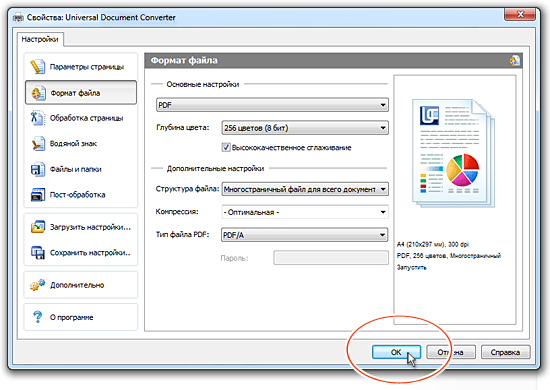The height and width of the screenshot is (390, 550).
Task: Click the Пароль input field
Action: pos(331,258)
